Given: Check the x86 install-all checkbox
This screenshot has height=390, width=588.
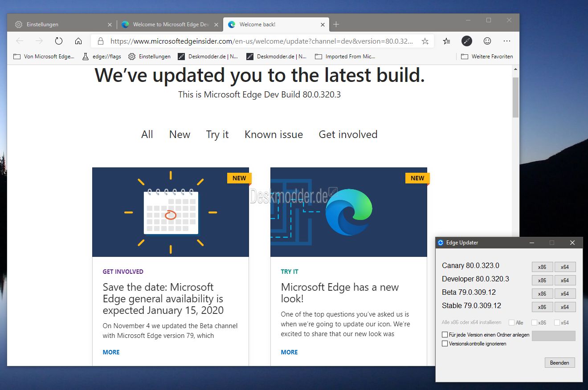Looking at the screenshot, I should click(x=534, y=322).
